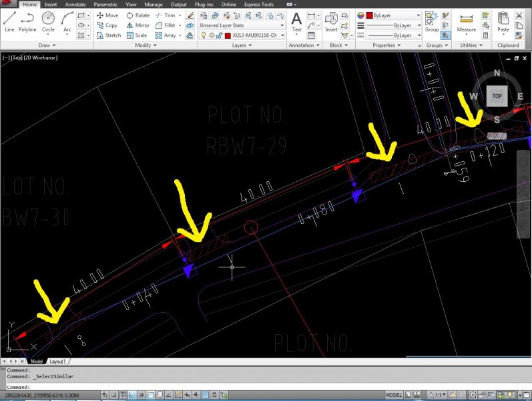Viewport: 532px width, 401px height.
Task: Toggle group selection on/off in Groups panel
Action: click(445, 35)
